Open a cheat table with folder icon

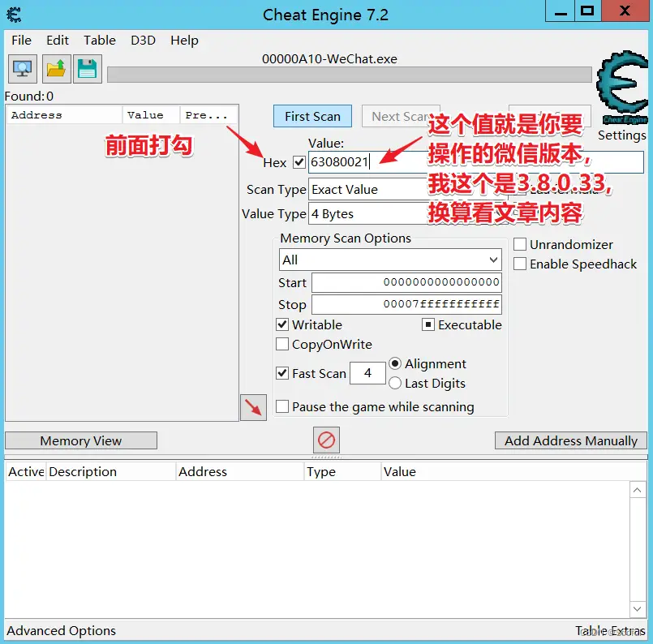point(55,69)
